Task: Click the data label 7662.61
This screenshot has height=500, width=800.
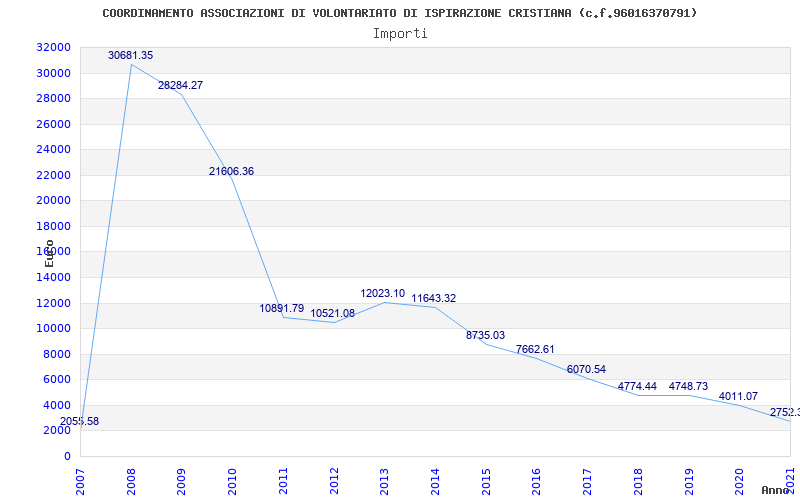Action: (x=535, y=349)
